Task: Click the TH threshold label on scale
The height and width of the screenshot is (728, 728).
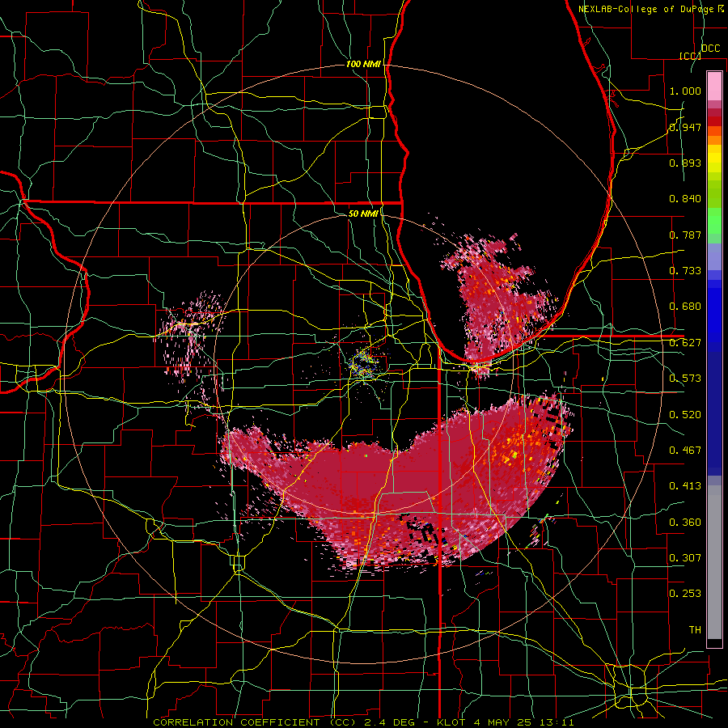Action: tap(695, 630)
